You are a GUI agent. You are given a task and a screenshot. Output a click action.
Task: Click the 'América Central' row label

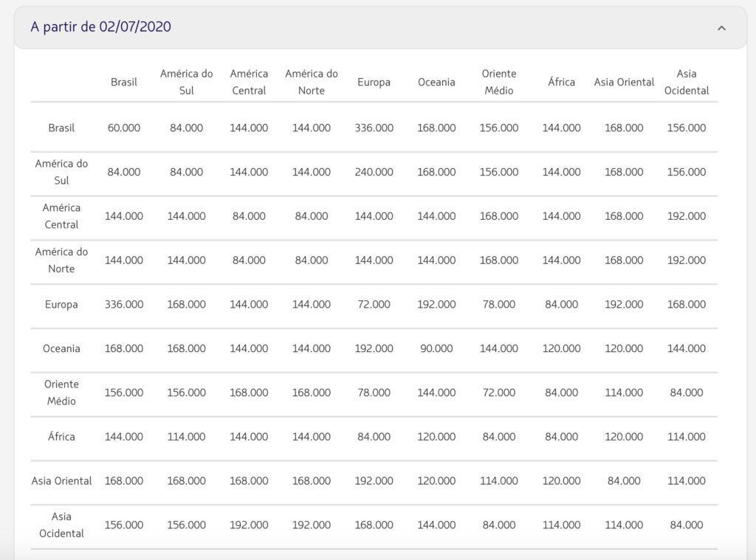coord(61,216)
